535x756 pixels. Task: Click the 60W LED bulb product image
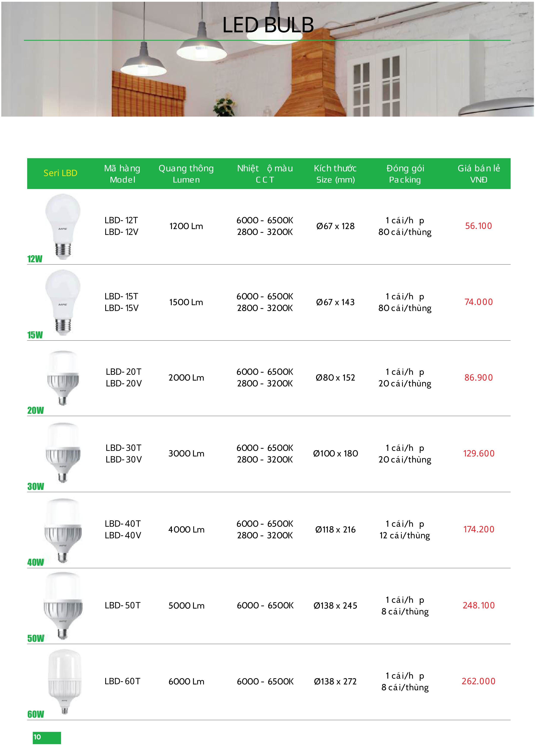[x=64, y=681]
